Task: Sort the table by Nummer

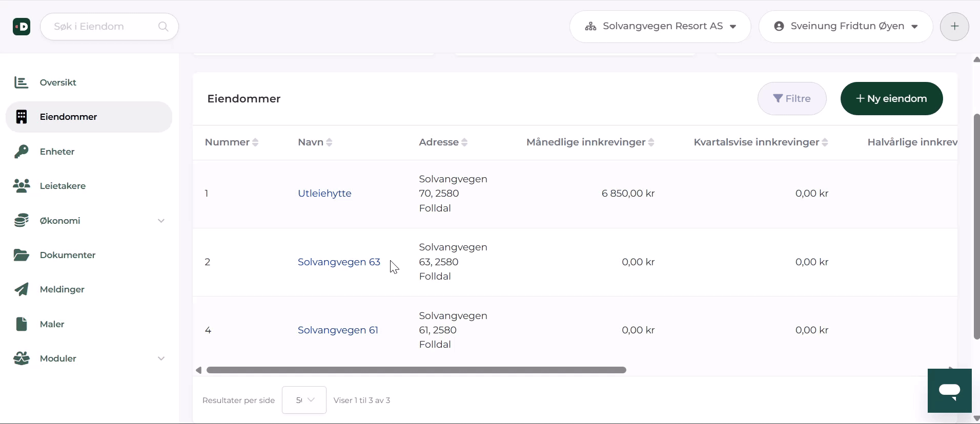Action: (x=231, y=142)
